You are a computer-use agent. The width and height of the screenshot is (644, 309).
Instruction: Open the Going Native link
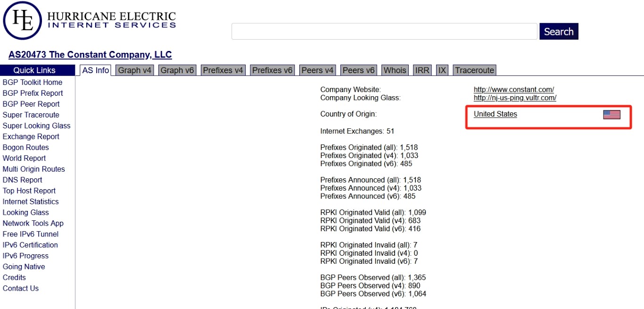click(x=24, y=267)
